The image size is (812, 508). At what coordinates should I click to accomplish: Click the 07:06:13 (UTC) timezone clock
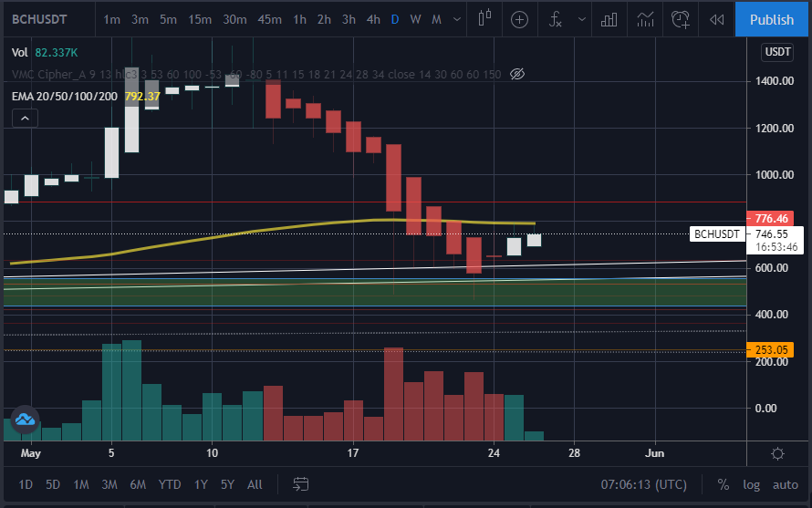644,484
